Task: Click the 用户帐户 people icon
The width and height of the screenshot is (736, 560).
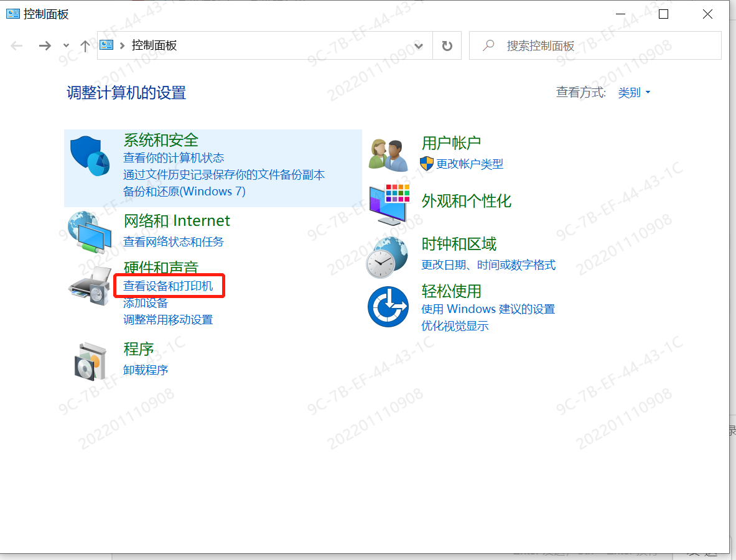Action: 388,154
